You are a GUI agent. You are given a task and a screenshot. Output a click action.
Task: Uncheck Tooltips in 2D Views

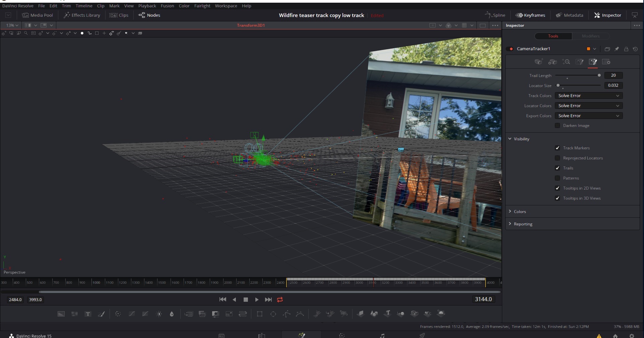pos(558,188)
